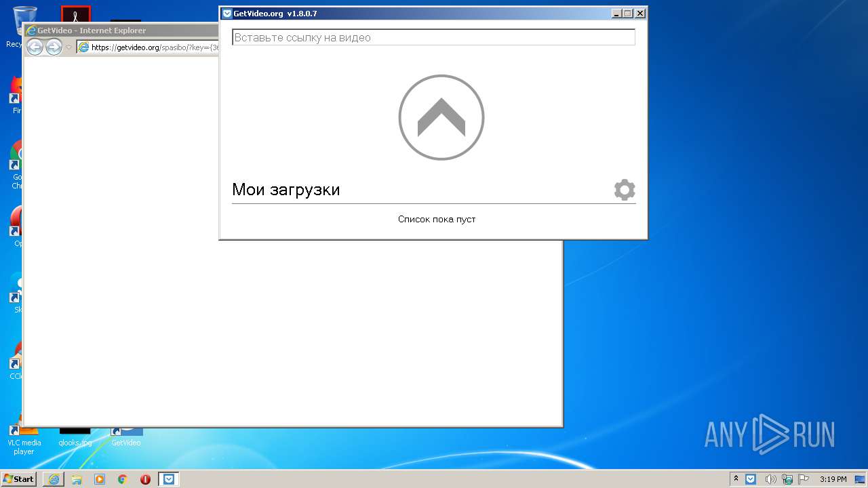Image resolution: width=868 pixels, height=488 pixels.
Task: Close the GetVideo.org window
Action: tap(639, 14)
